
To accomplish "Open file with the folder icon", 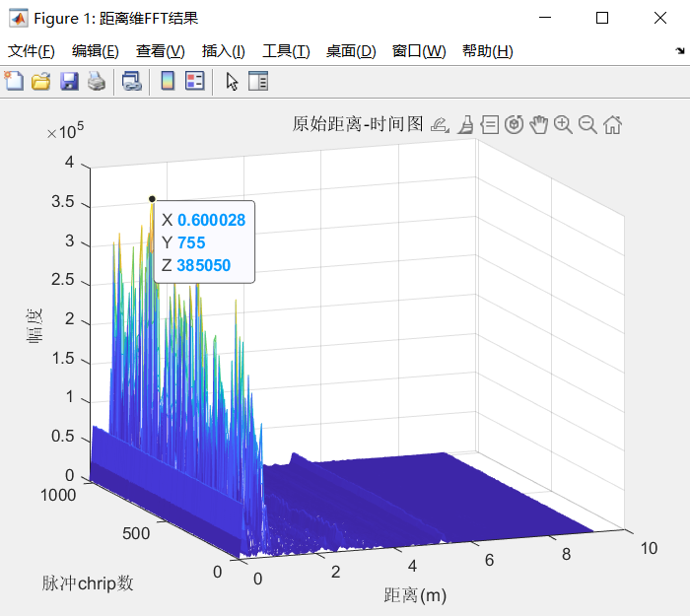I will pyautogui.click(x=41, y=82).
